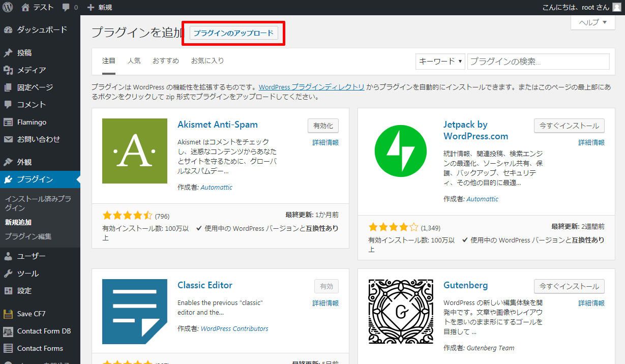Image resolution: width=625 pixels, height=364 pixels.
Task: Click the Akismet Anti-Spam plugin logo
Action: pyautogui.click(x=135, y=151)
